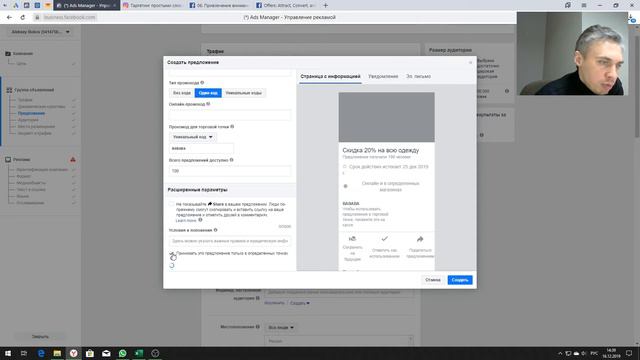
Task: Open the Windows notification center icon
Action: point(629,353)
